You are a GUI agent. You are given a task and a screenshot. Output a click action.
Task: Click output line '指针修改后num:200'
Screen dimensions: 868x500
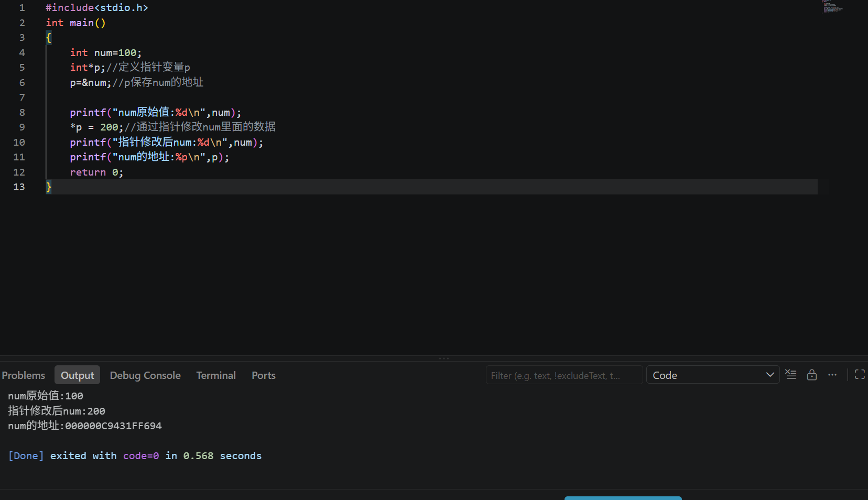[57, 411]
